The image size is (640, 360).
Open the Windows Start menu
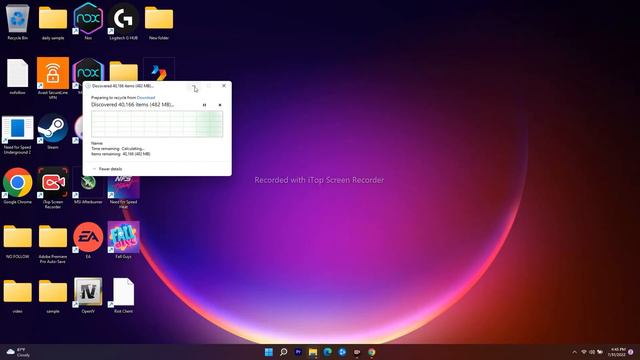(269, 352)
